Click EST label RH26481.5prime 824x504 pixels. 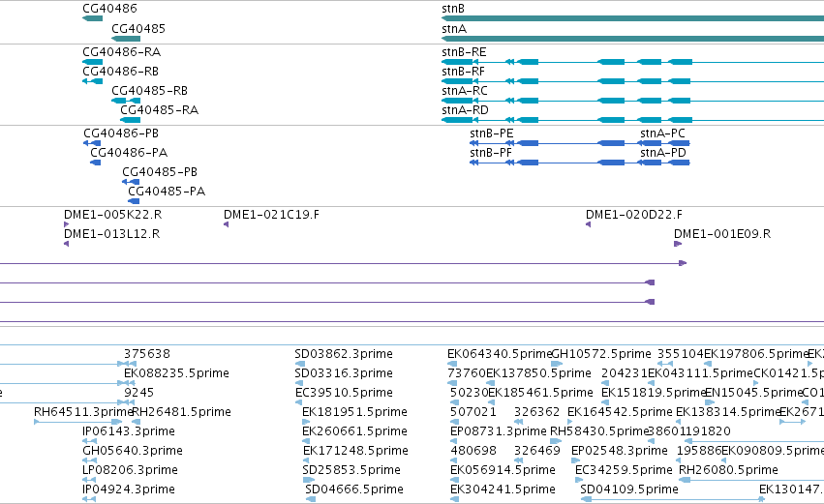tap(182, 412)
